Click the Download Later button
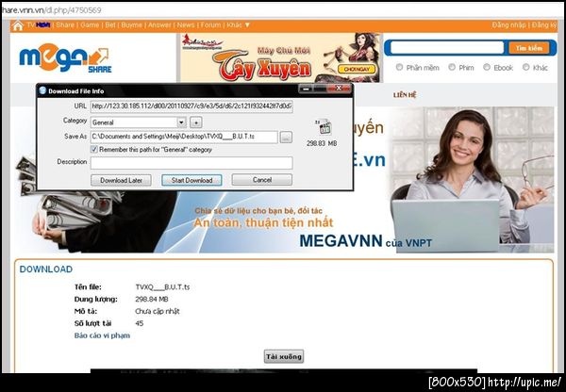The width and height of the screenshot is (566, 392). point(121,180)
